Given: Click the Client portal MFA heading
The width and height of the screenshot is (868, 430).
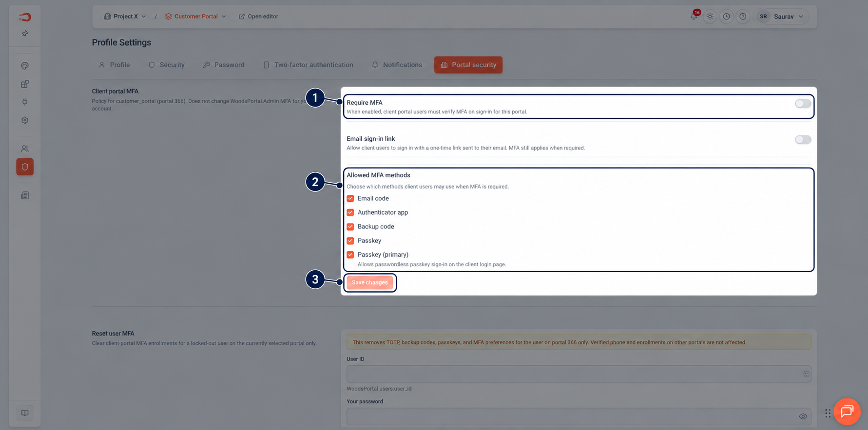Looking at the screenshot, I should [x=115, y=91].
